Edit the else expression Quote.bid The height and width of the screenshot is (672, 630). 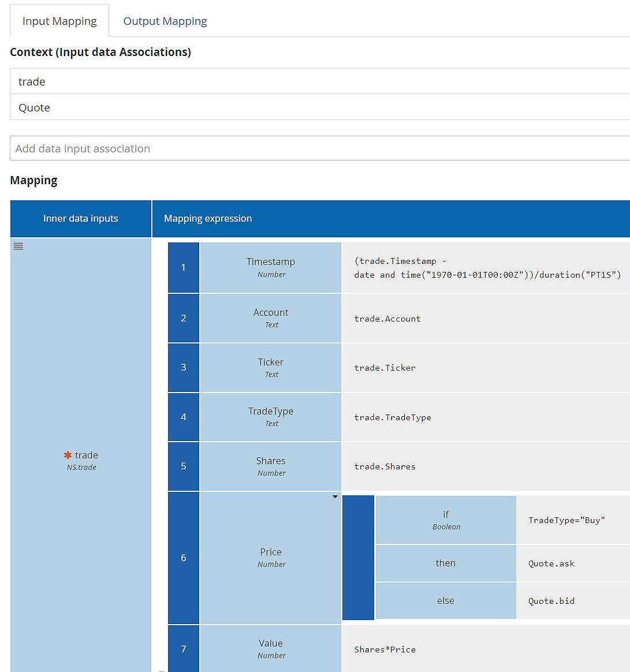coord(572,601)
